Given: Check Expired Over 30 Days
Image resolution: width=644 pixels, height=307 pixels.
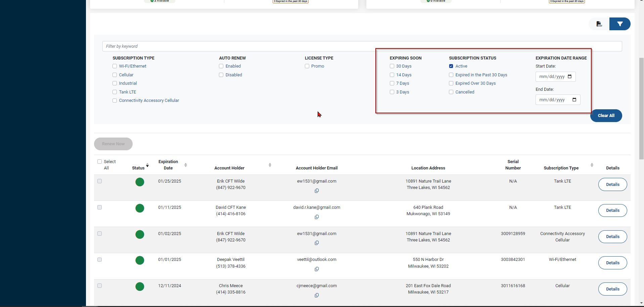Looking at the screenshot, I should 451,83.
